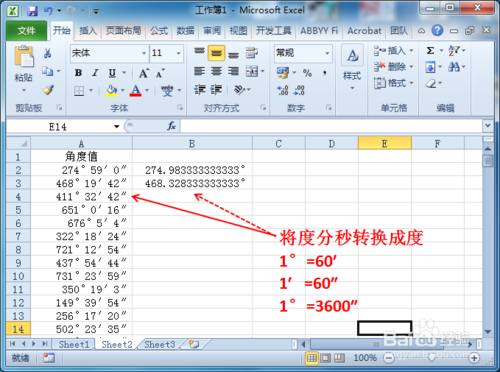Click the Fill down icon

coord(430,67)
